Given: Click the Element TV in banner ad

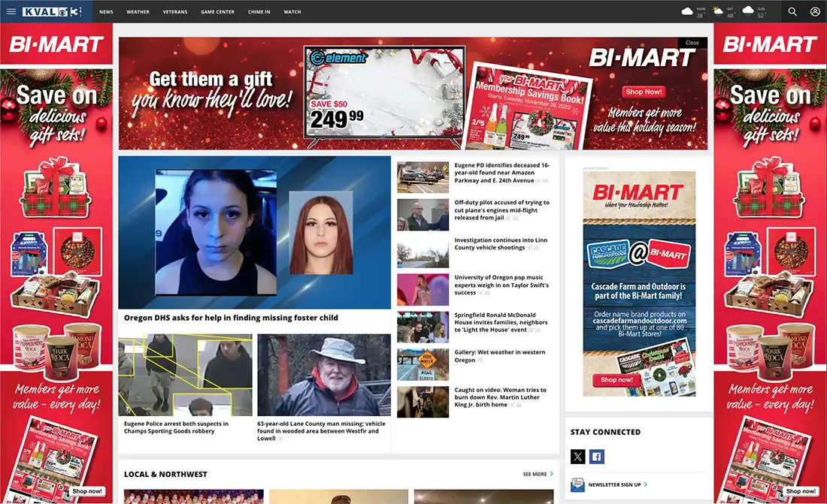Looking at the screenshot, I should (x=384, y=95).
